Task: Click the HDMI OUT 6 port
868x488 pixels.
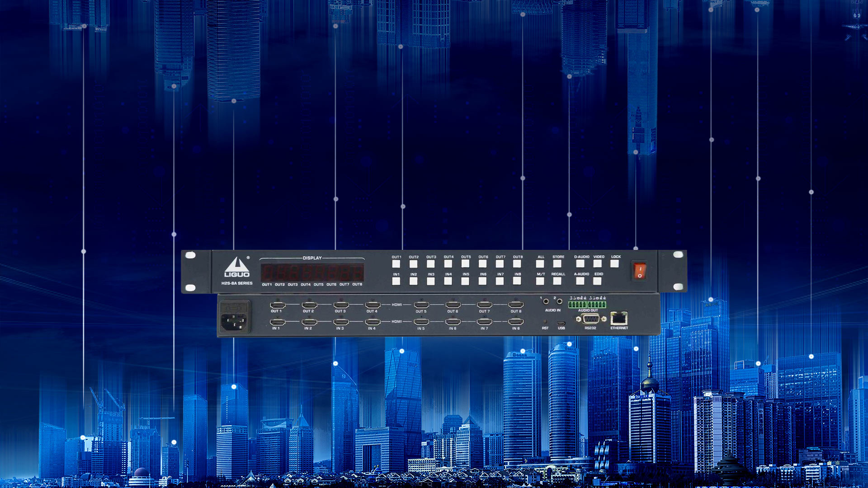Action: coord(453,305)
